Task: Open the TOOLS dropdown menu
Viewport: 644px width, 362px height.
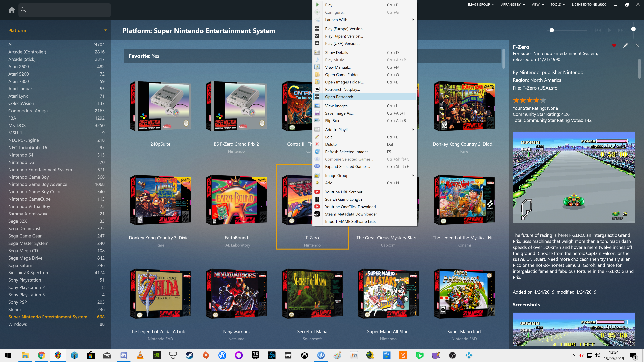Action: pyautogui.click(x=558, y=5)
